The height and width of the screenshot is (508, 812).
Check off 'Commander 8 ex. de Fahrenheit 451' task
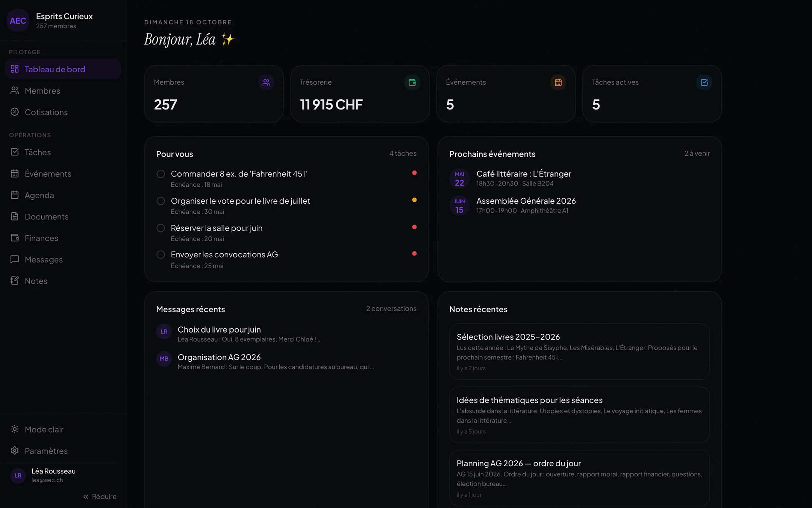pos(161,174)
